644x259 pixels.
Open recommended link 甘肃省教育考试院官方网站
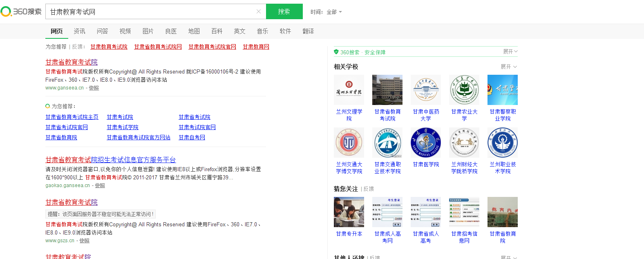pyautogui.click(x=139, y=137)
